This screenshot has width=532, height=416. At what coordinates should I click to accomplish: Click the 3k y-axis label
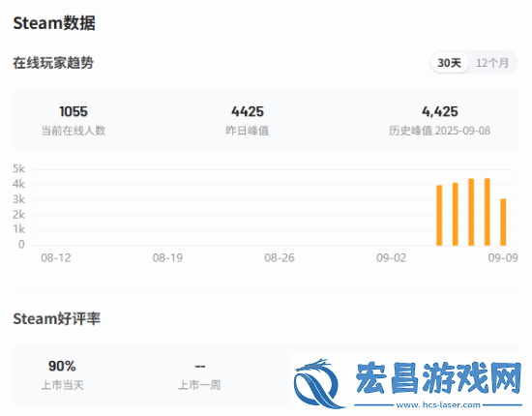pos(18,199)
